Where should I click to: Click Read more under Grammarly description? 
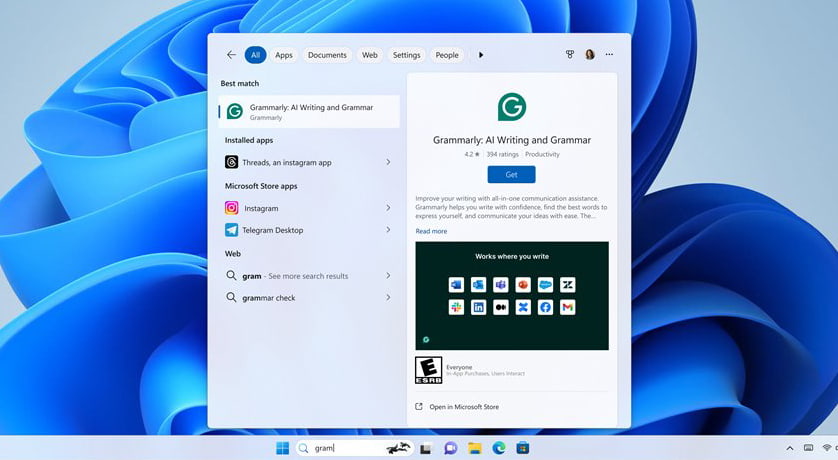[x=431, y=231]
